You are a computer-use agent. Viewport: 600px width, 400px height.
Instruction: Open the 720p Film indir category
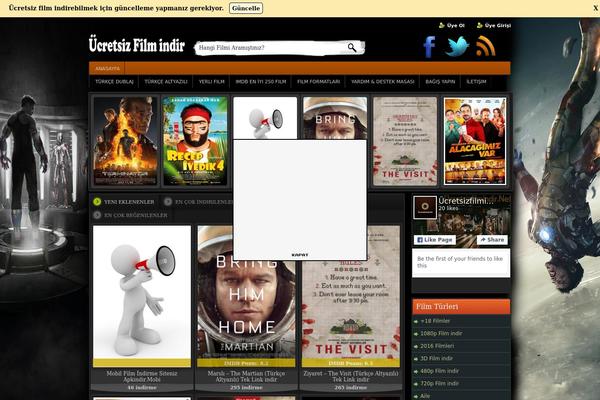pos(439,383)
